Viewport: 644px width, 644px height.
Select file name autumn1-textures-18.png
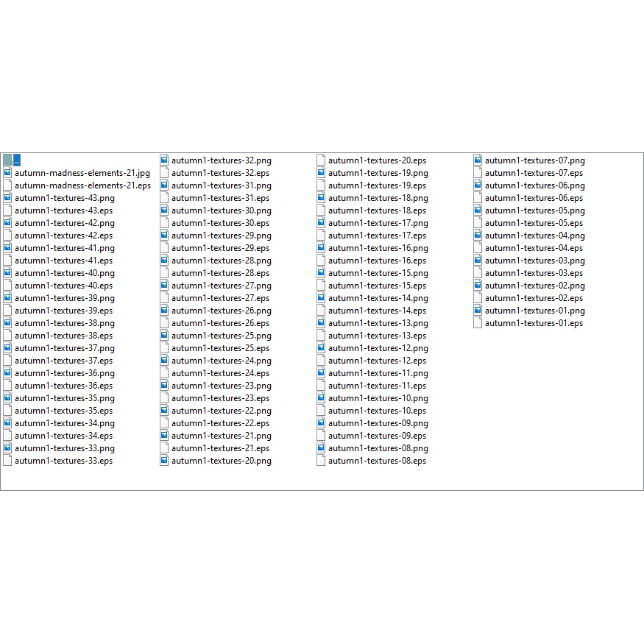click(378, 198)
